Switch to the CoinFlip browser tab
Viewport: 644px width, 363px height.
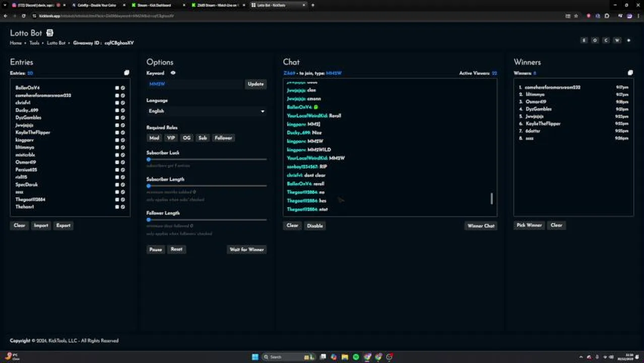[x=97, y=5]
